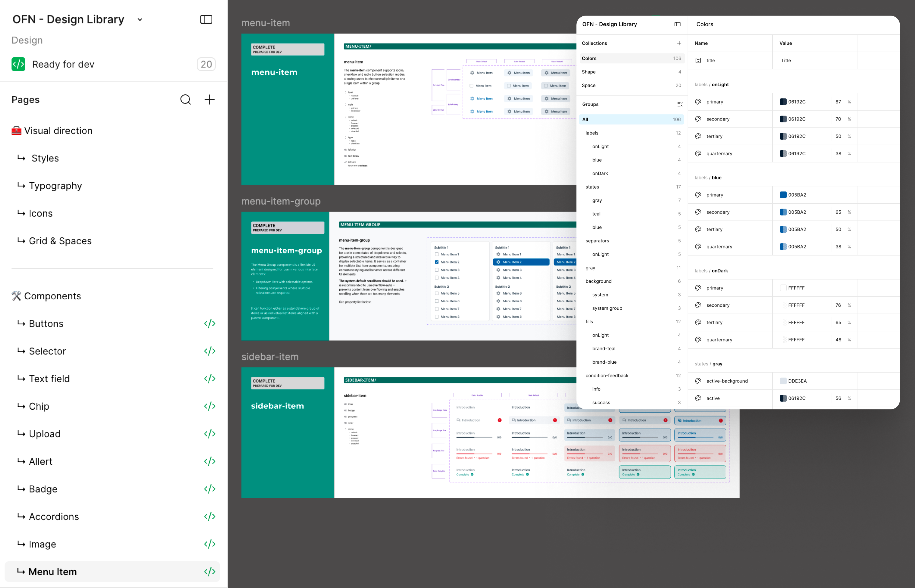Toggle the left sidebar panel icon
Viewport: 915px width, 588px height.
coord(206,19)
